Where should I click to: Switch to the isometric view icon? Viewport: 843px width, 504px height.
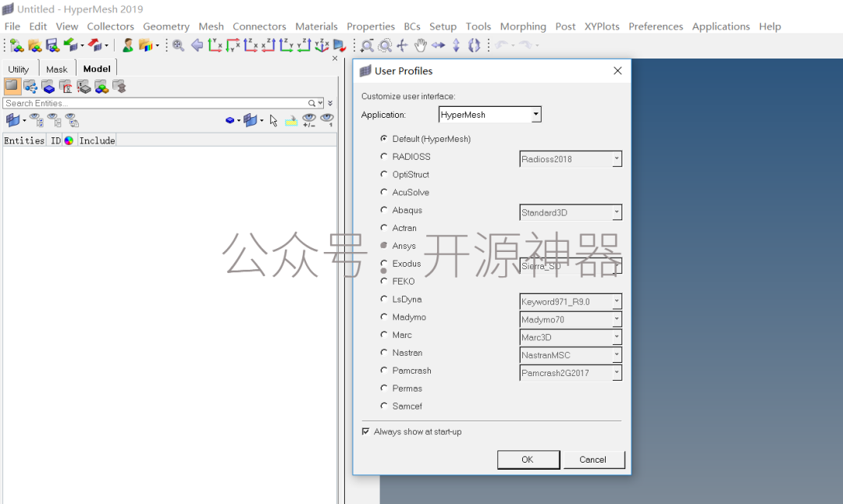tap(322, 46)
